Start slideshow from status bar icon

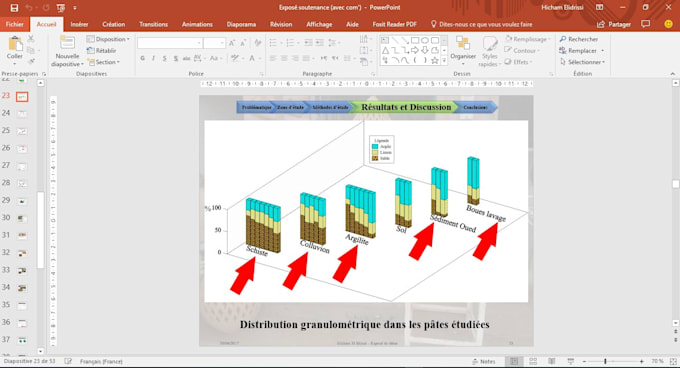571,361
